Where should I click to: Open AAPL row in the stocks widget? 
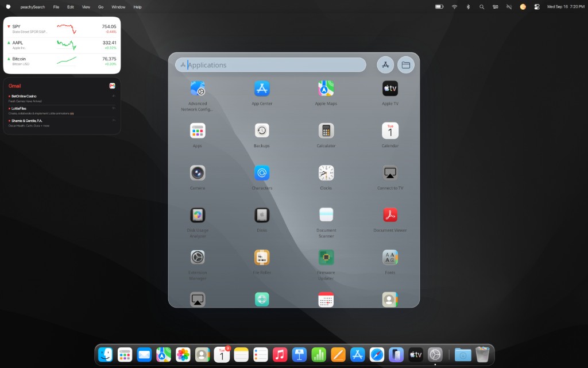[62, 45]
